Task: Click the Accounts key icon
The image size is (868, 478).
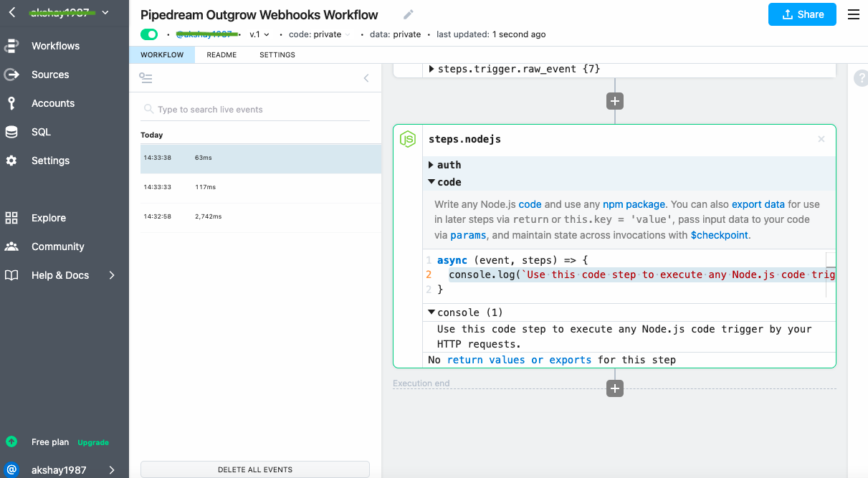Action: point(11,103)
